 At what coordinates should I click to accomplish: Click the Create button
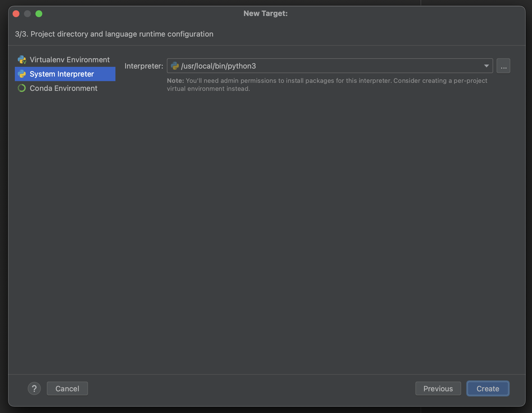point(487,388)
